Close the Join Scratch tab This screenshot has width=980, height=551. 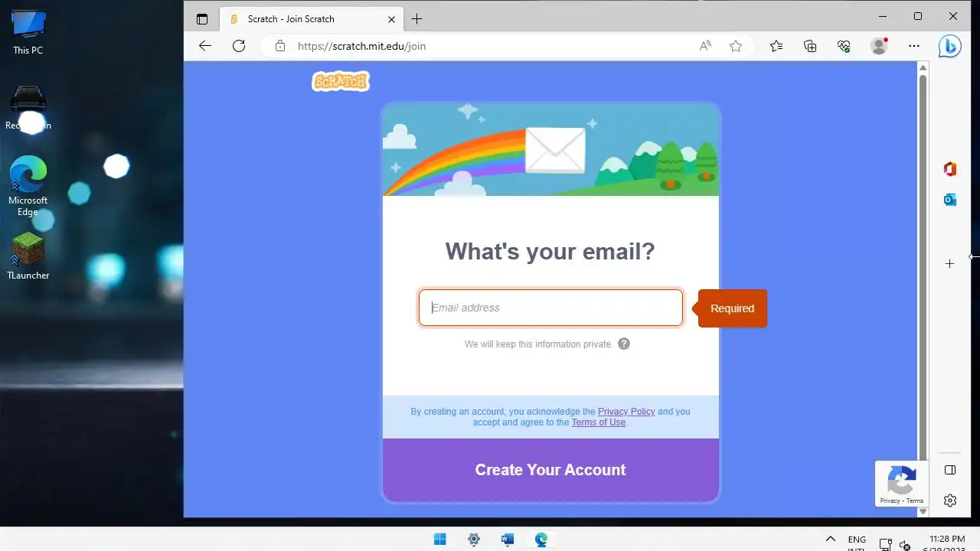pos(392,19)
